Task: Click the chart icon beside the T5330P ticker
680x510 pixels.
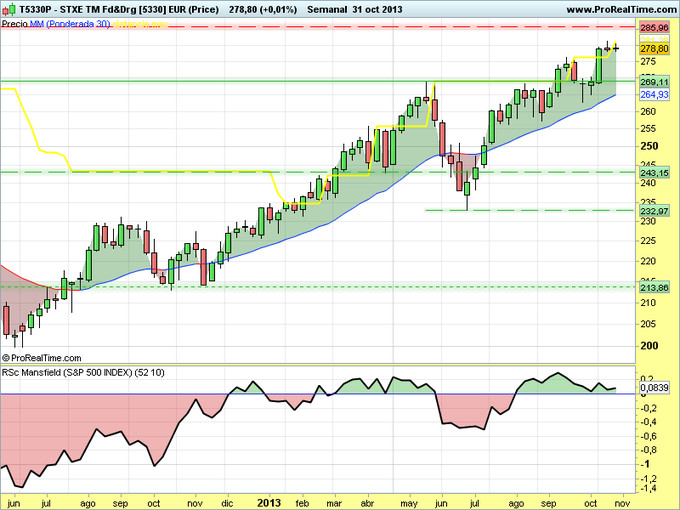Action: [x=8, y=7]
